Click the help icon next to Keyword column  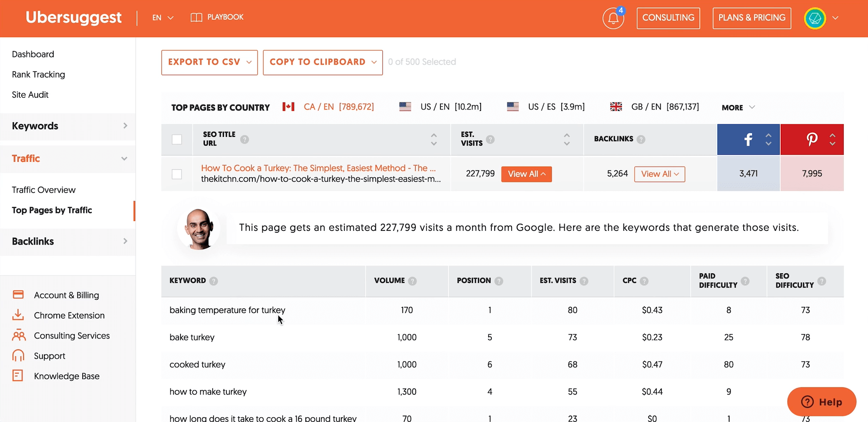(x=214, y=281)
